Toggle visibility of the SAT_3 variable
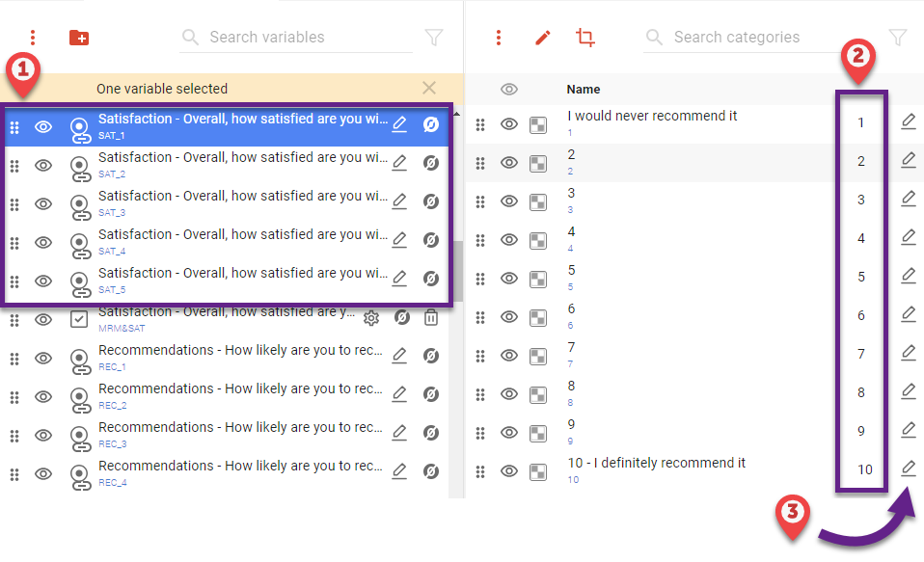The height and width of the screenshot is (562, 924). [x=42, y=201]
